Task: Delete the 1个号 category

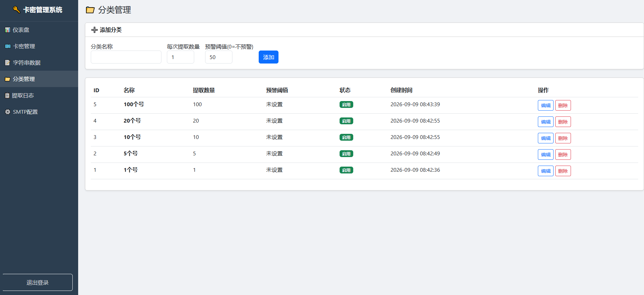Action: point(563,171)
